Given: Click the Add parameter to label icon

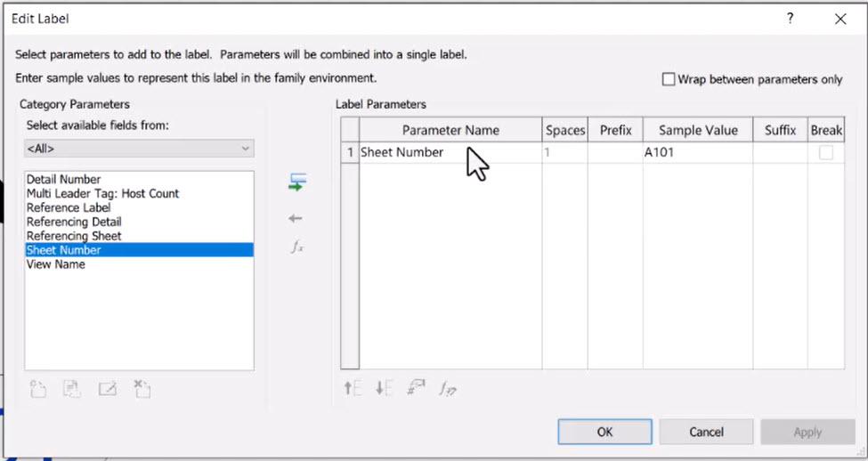Looking at the screenshot, I should [297, 182].
